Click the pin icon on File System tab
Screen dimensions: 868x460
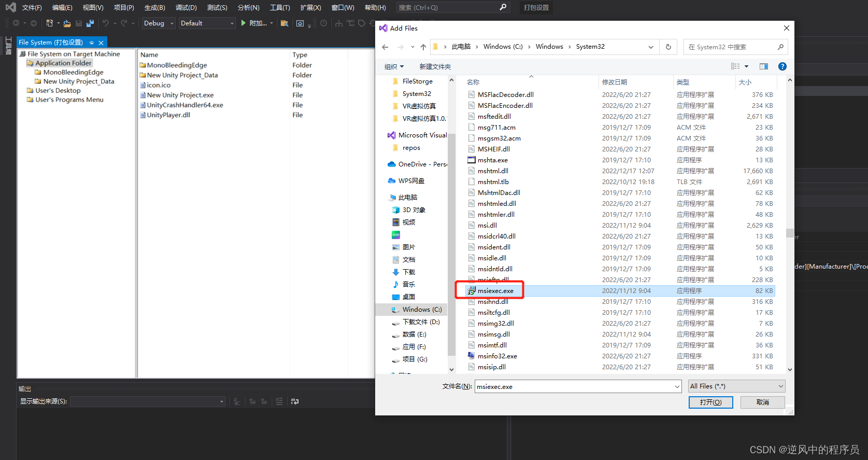point(91,43)
